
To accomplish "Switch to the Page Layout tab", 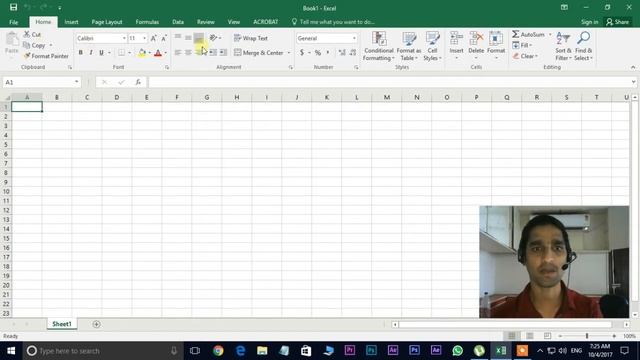I will (x=107, y=22).
